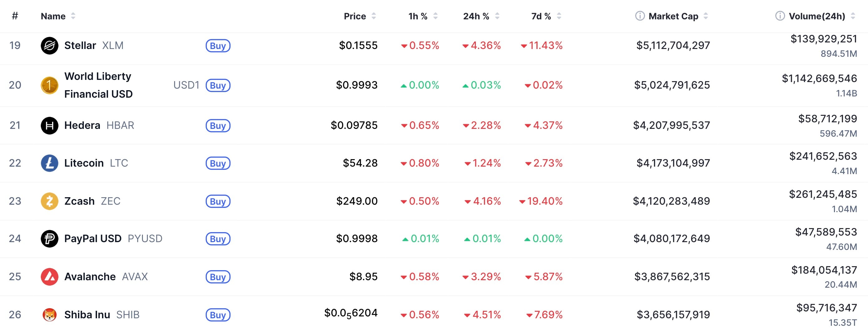Click the Buy button for Litecoin
Image resolution: width=868 pixels, height=332 pixels.
[x=218, y=163]
